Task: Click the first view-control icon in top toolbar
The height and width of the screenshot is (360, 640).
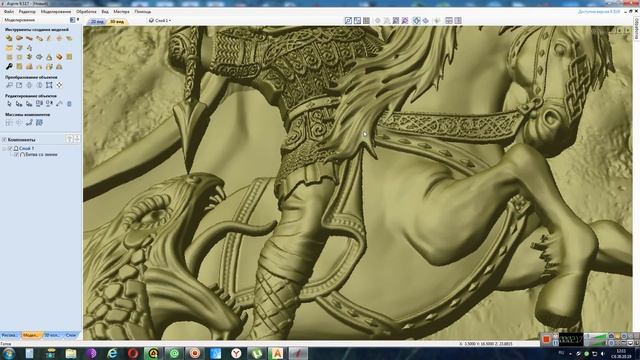Action: pos(348,20)
